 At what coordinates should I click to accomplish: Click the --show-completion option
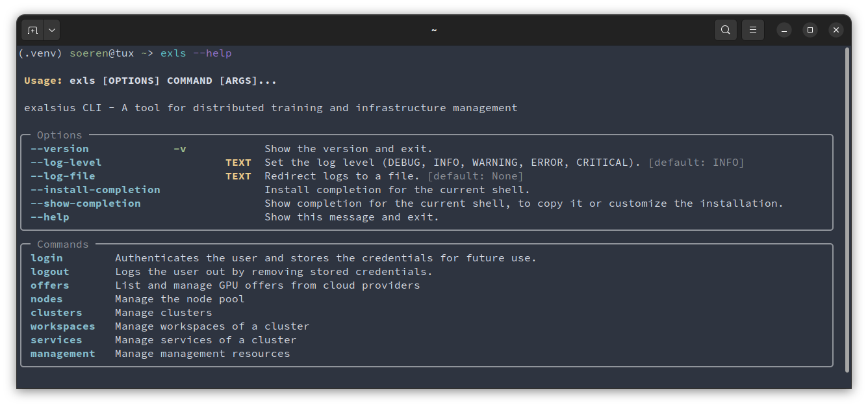(85, 203)
